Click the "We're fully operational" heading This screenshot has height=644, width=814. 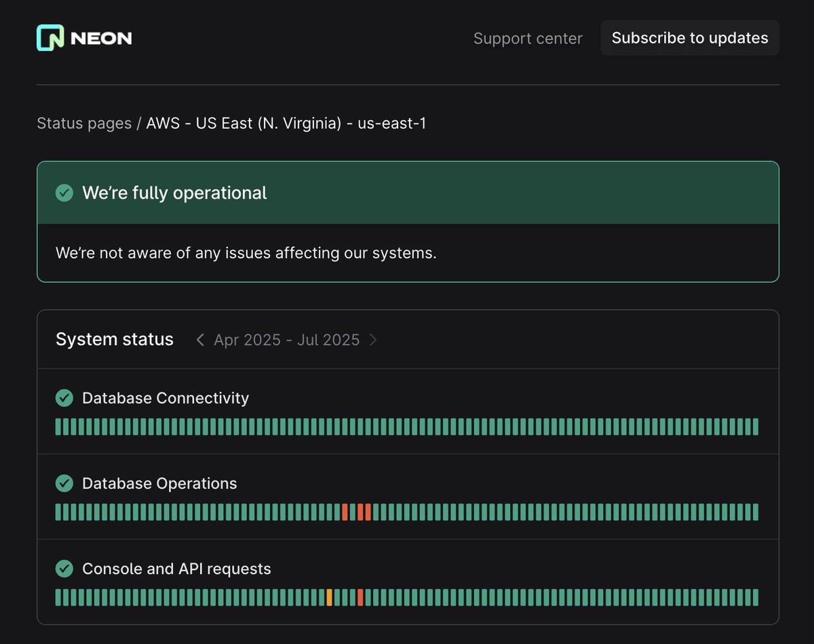174,193
